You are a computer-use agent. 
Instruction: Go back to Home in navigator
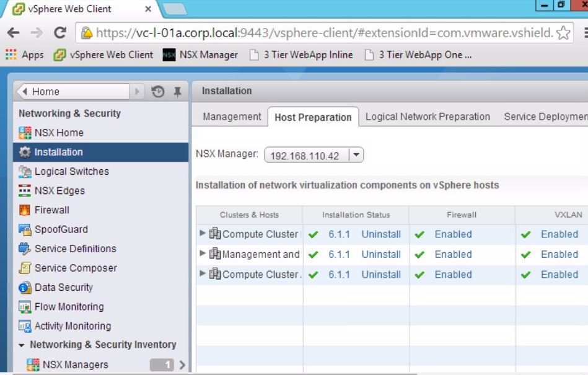[73, 92]
